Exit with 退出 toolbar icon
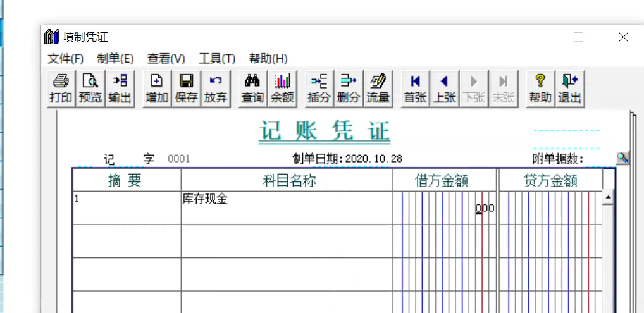 point(569,89)
